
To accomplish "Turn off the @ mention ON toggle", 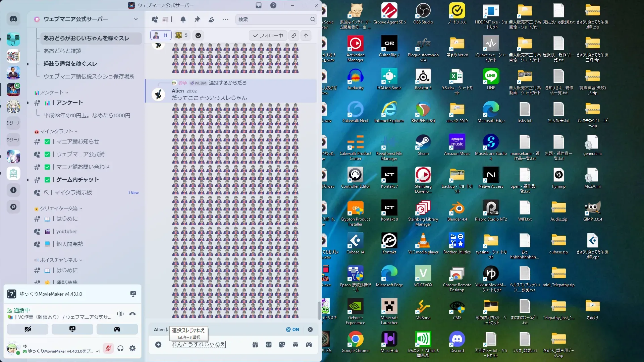I will click(x=292, y=329).
